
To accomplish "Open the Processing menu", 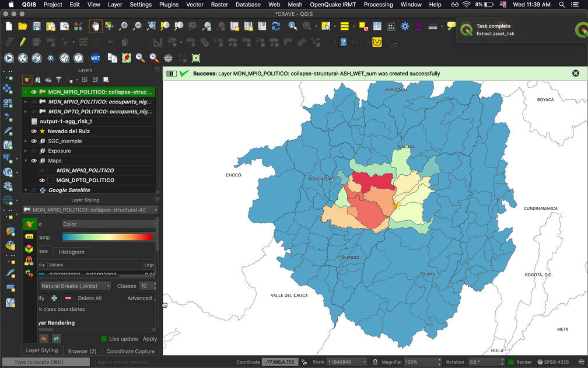I will (x=378, y=4).
